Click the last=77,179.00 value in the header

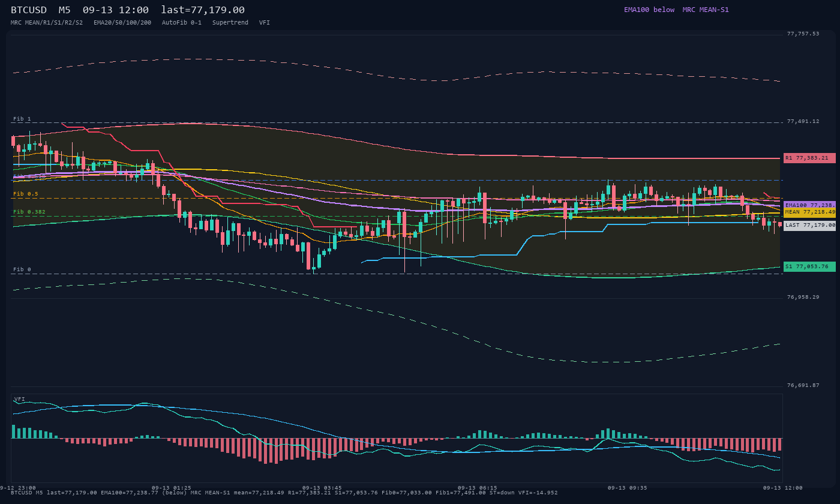click(203, 10)
